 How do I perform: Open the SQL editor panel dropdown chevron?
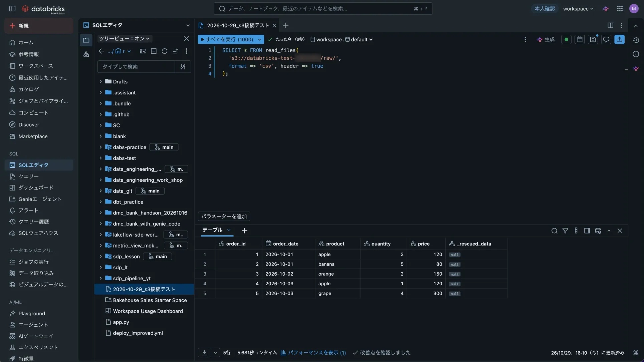pyautogui.click(x=188, y=25)
